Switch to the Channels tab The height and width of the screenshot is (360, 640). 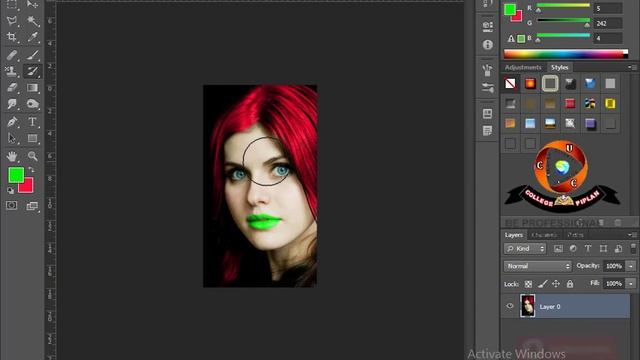tap(544, 235)
